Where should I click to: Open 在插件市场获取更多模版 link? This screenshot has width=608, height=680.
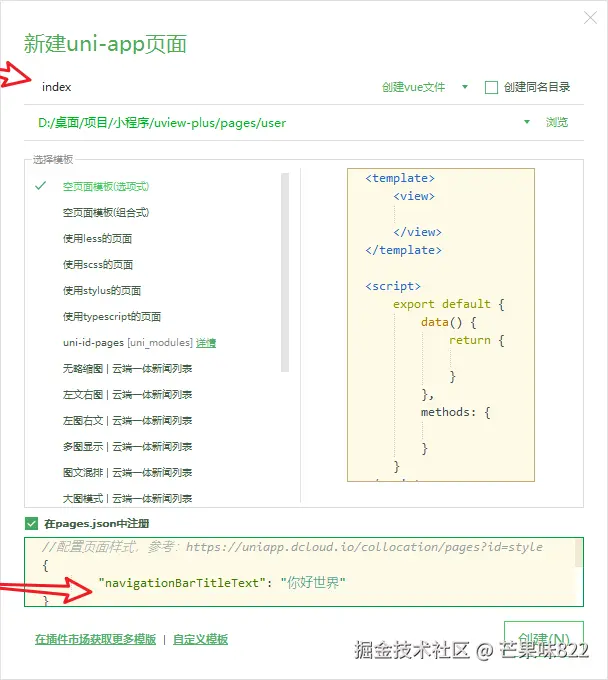[x=95, y=639]
